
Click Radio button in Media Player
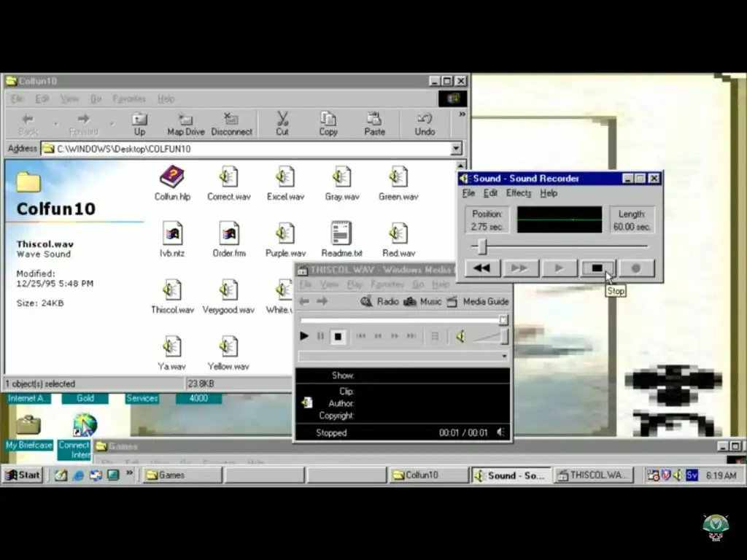(379, 301)
